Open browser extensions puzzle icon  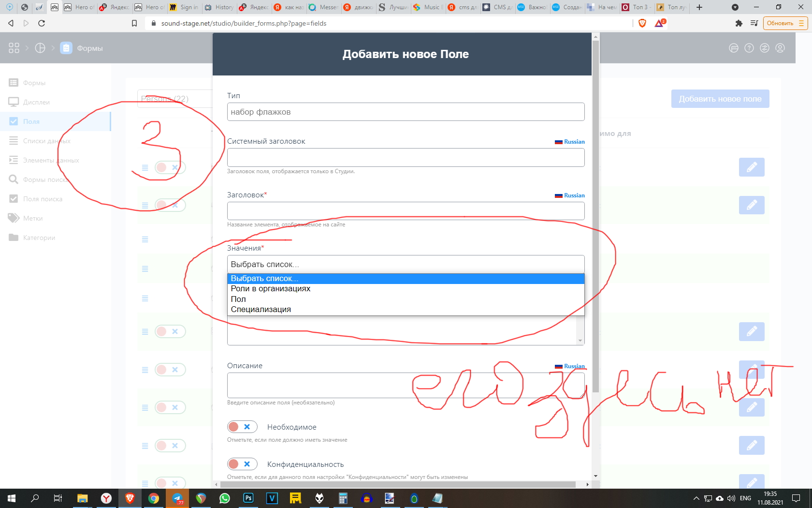point(739,23)
